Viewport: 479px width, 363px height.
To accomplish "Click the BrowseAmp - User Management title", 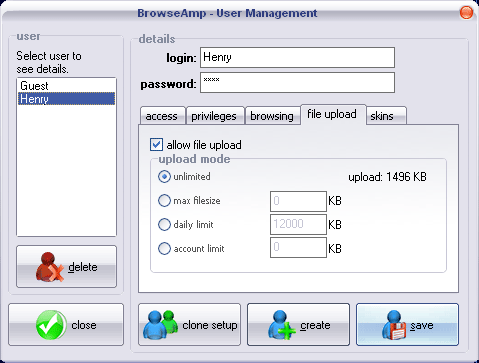I will pos(227,13).
